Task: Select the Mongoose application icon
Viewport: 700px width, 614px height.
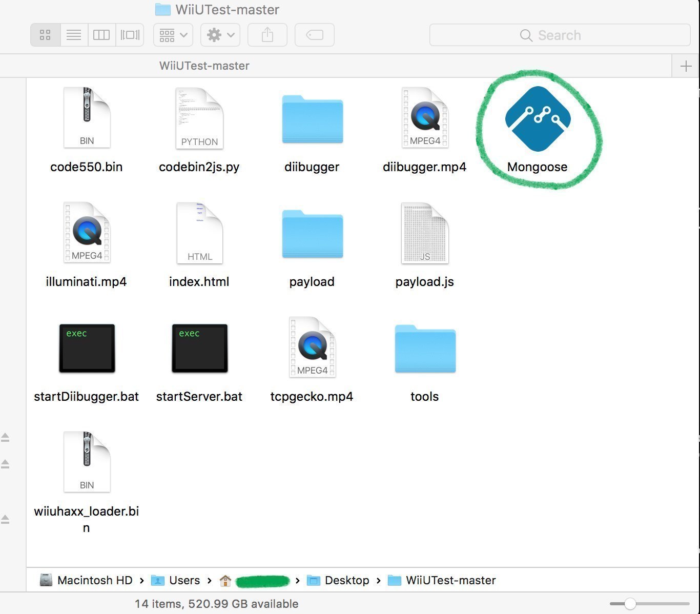Action: coord(538,119)
